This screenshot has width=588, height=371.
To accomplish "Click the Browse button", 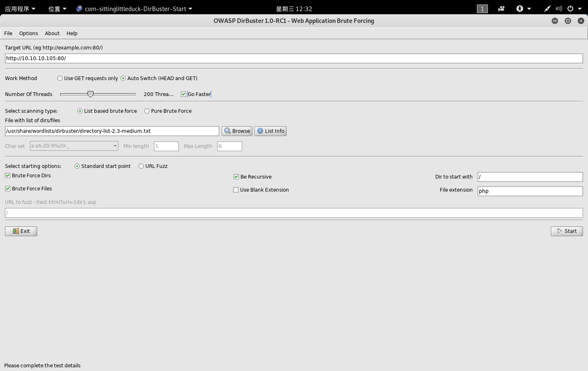I will point(237,131).
